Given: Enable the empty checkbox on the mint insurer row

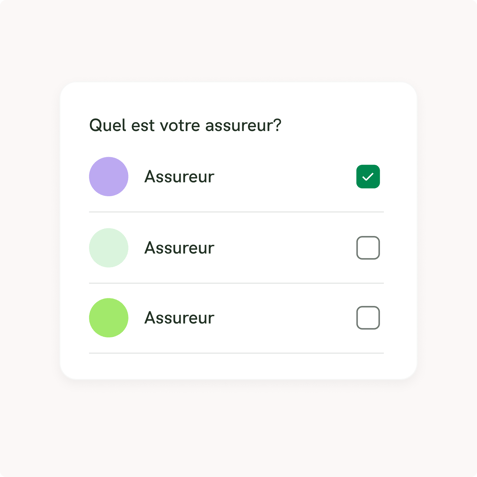Looking at the screenshot, I should point(368,248).
